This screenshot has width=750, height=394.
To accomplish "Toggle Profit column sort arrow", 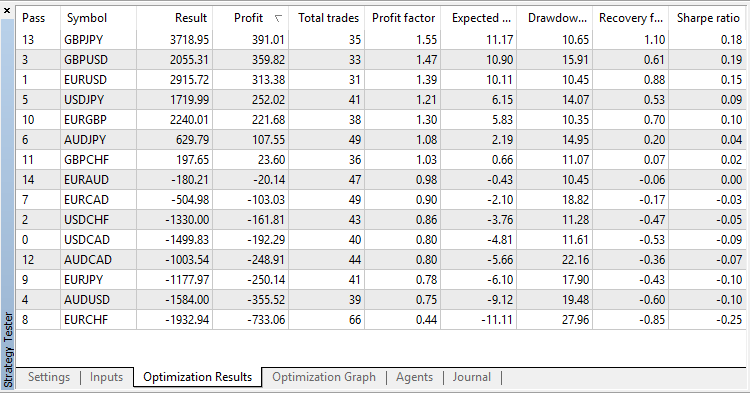I will 278,19.
